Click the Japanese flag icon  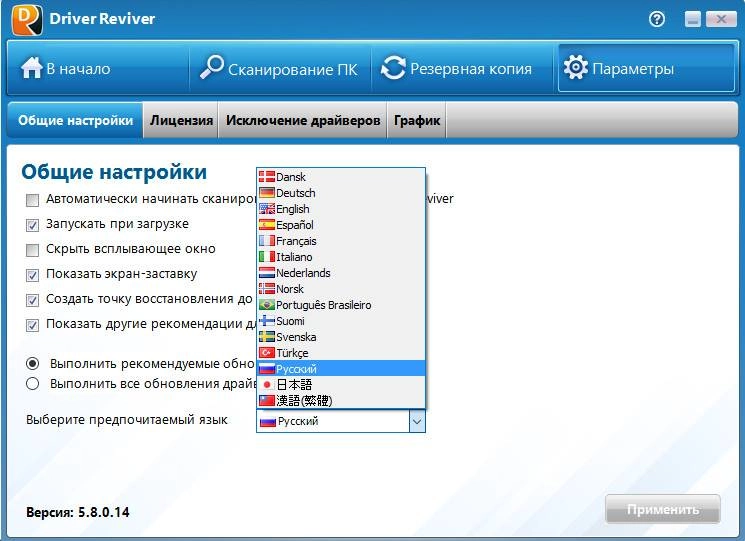(267, 385)
